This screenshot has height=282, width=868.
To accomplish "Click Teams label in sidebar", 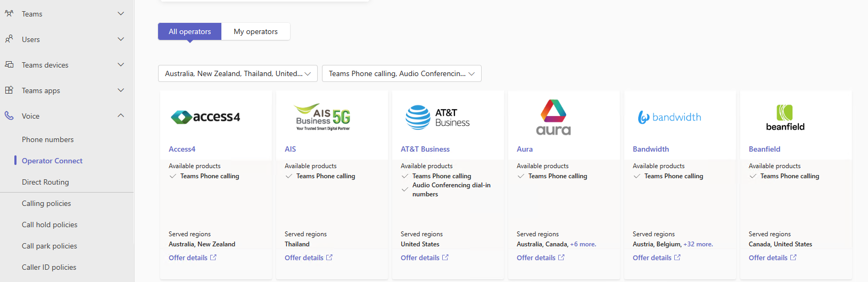I will tap(32, 14).
